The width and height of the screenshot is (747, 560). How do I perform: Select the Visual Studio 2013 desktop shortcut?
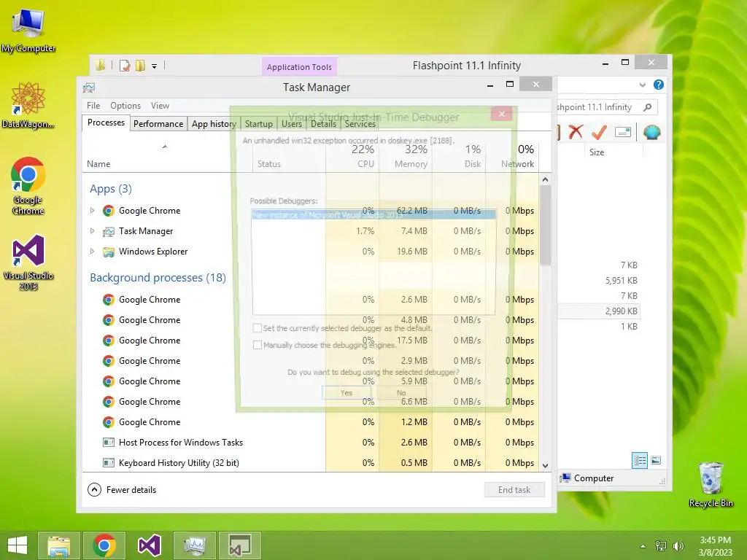(28, 262)
